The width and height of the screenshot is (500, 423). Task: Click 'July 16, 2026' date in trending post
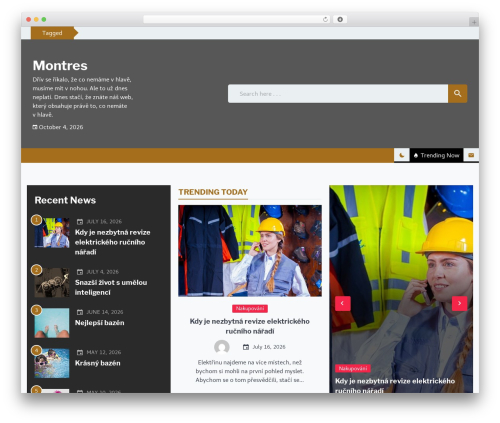point(269,347)
